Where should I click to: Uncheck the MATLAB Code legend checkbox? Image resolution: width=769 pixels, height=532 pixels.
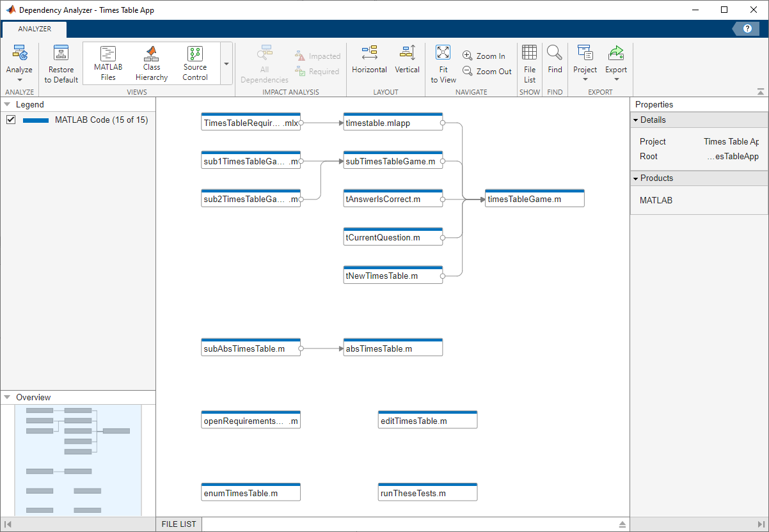11,120
